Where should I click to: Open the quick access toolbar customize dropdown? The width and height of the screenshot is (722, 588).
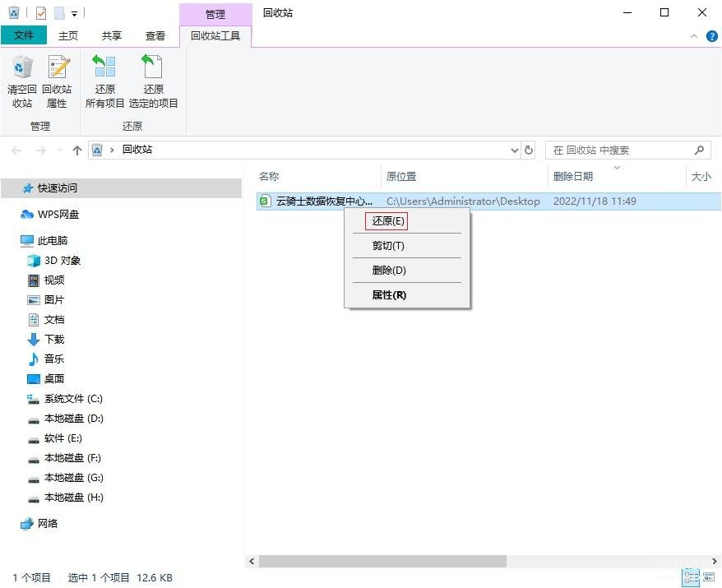coord(74,14)
